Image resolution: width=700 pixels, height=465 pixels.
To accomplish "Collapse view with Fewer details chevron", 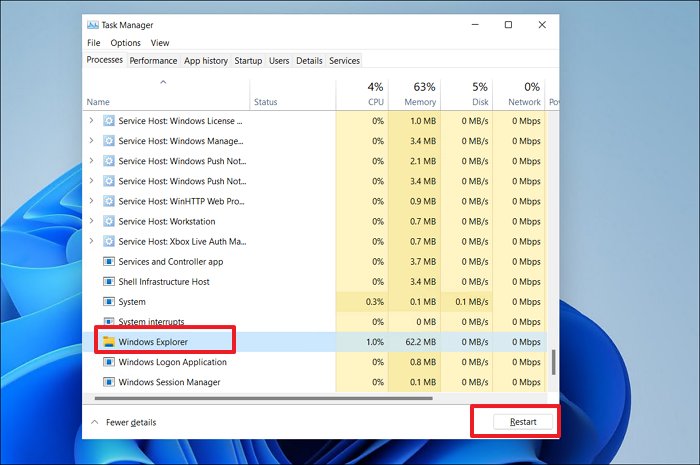I will tap(95, 422).
